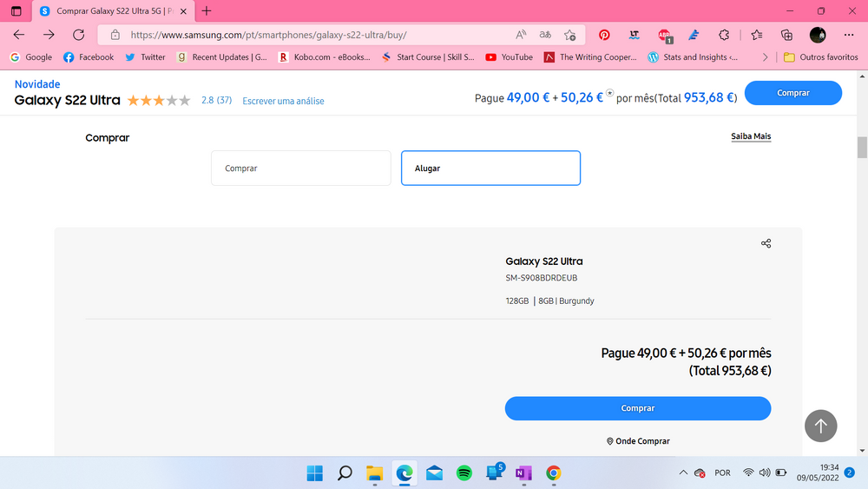The height and width of the screenshot is (489, 868).
Task: Open Extensions puzzle icon
Action: [724, 35]
